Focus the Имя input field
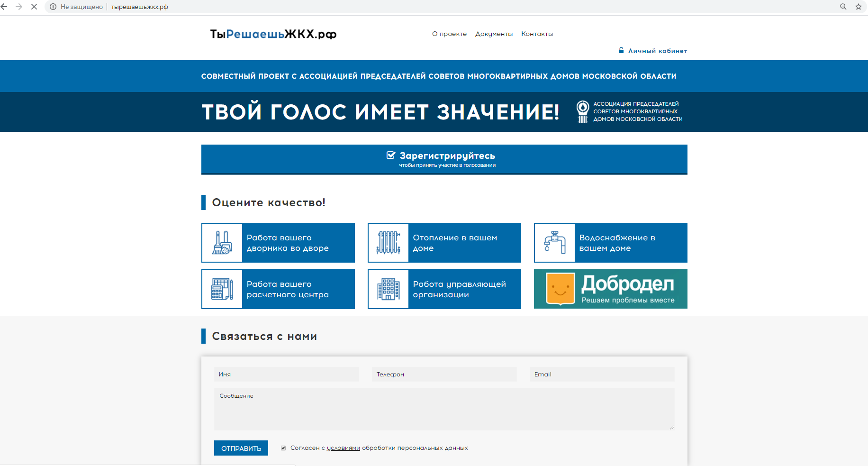This screenshot has height=466, width=868. point(287,374)
